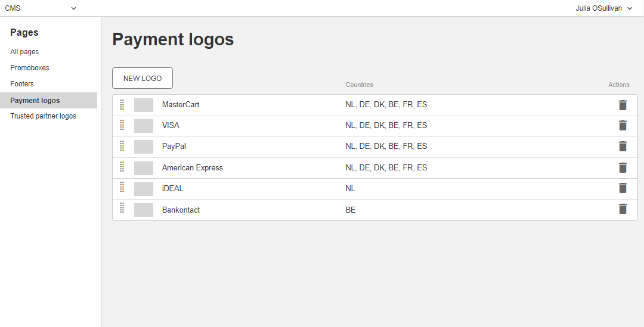Delete American Express using trash icon
This screenshot has height=327, width=644.
click(623, 167)
